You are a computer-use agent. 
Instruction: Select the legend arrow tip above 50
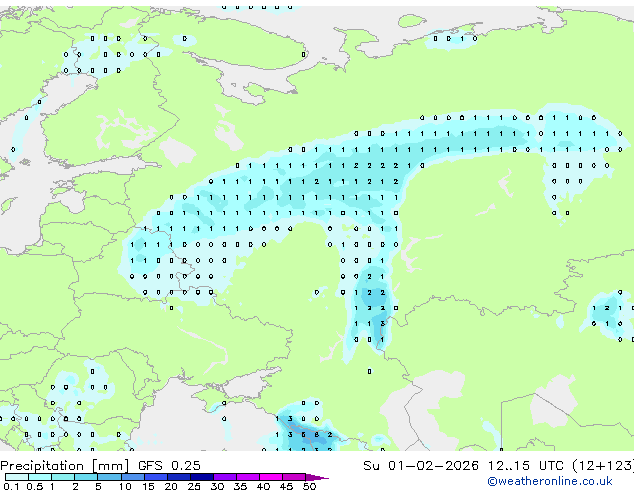click(x=317, y=477)
